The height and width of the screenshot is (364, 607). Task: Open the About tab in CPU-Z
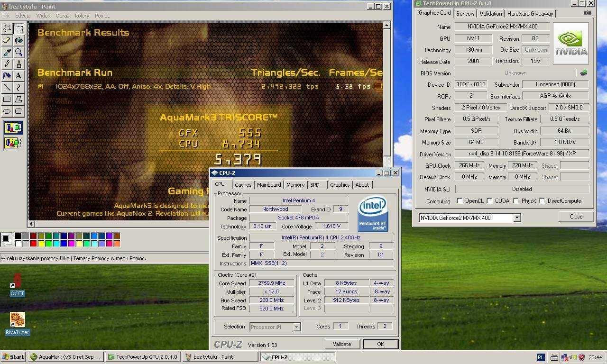(362, 185)
